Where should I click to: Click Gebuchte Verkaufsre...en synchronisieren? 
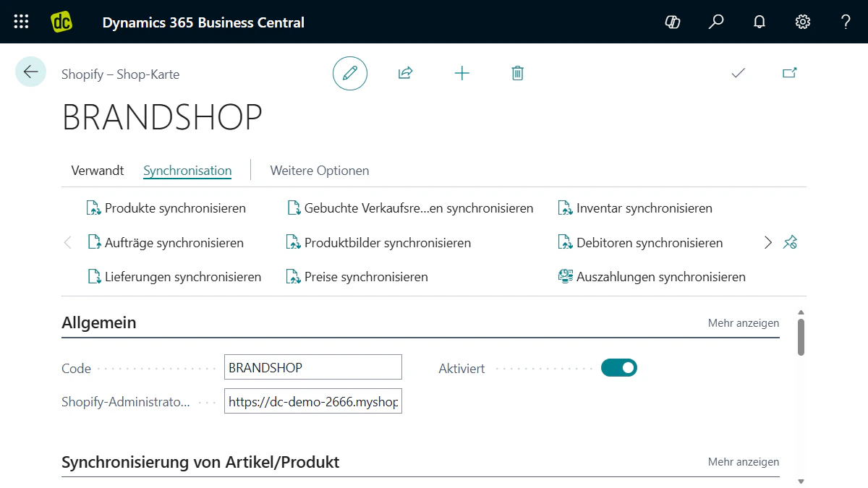pos(409,208)
